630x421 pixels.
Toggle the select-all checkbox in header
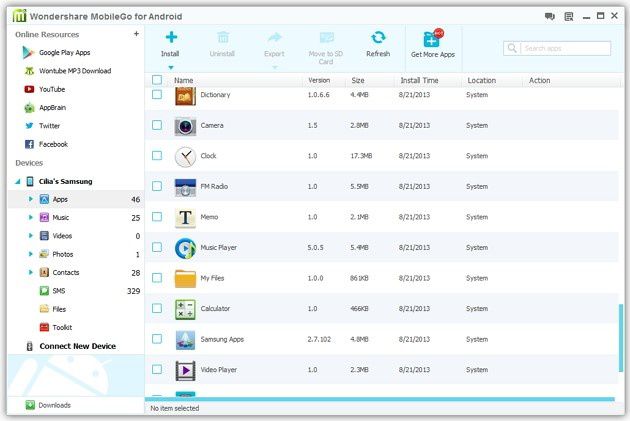(x=157, y=80)
